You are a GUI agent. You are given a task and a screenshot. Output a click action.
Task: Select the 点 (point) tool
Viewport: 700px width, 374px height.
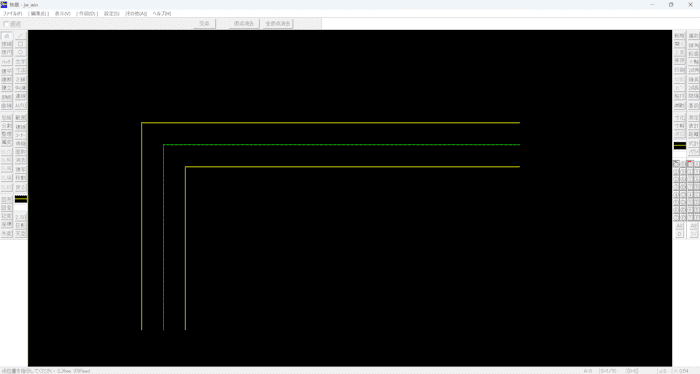(x=6, y=36)
